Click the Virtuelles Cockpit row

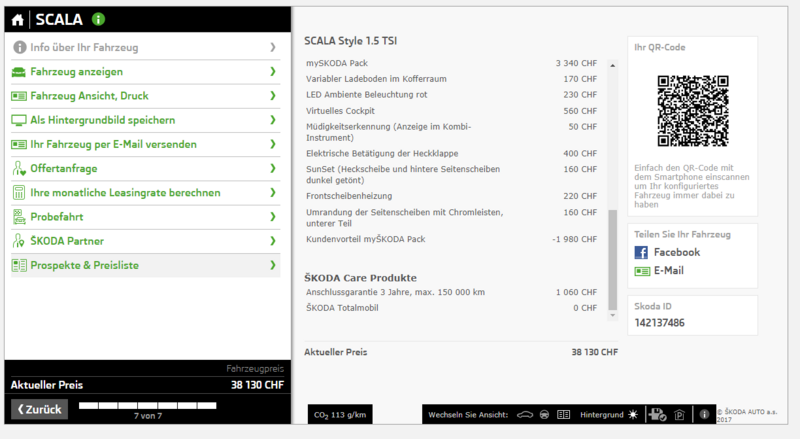[x=452, y=111]
